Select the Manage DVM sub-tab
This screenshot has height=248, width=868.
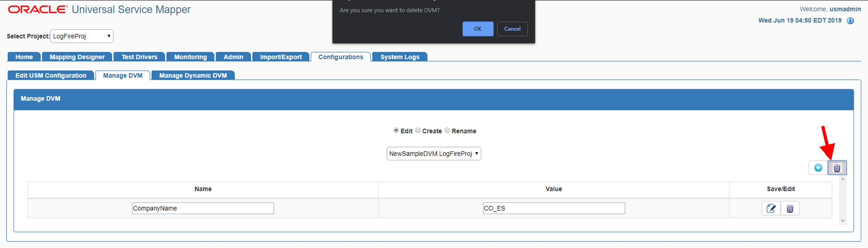tap(123, 75)
